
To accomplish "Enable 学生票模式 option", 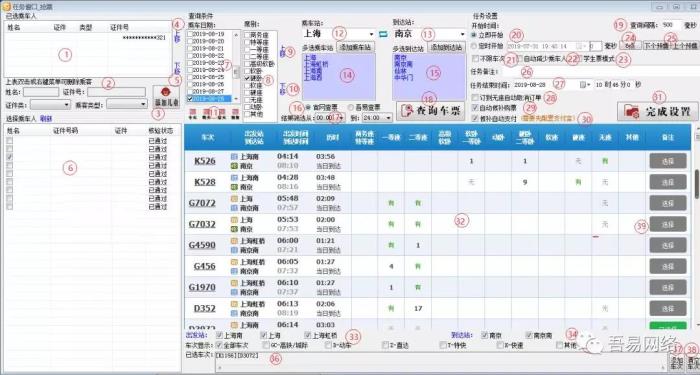I will point(579,58).
